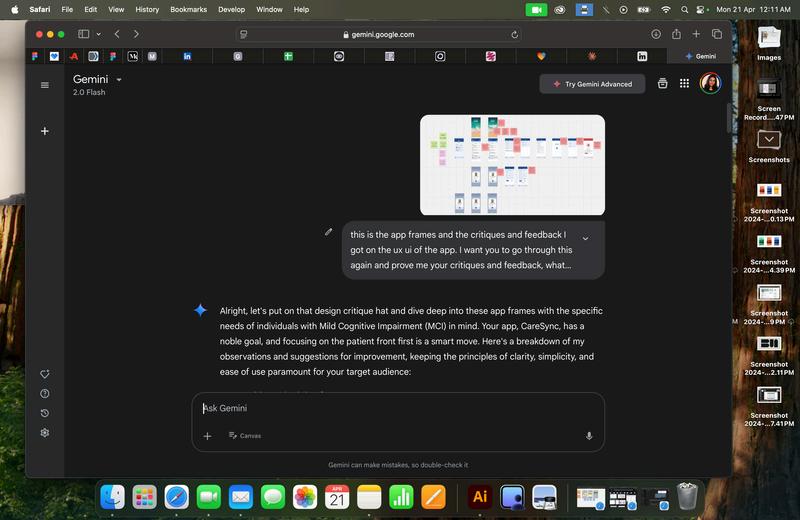Switch to the green Google Sheets tab

(288, 56)
